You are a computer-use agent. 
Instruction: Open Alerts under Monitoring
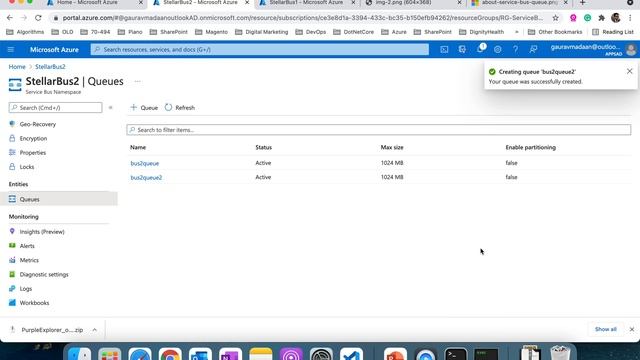27,246
